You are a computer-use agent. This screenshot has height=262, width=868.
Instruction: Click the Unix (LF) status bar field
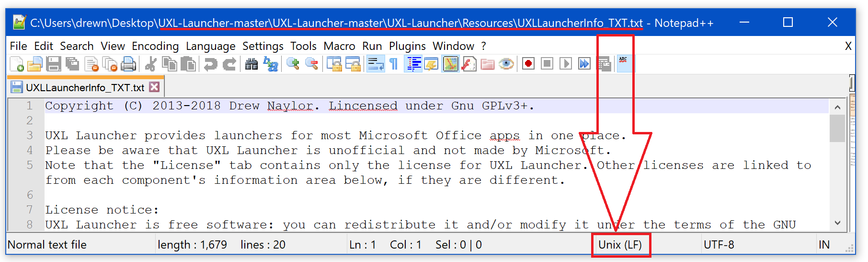620,245
